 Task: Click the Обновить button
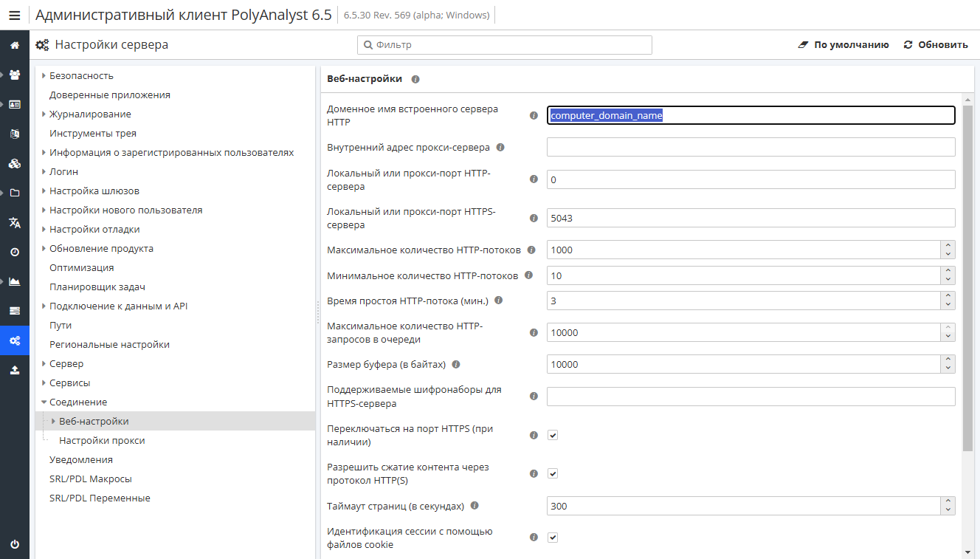tap(936, 44)
